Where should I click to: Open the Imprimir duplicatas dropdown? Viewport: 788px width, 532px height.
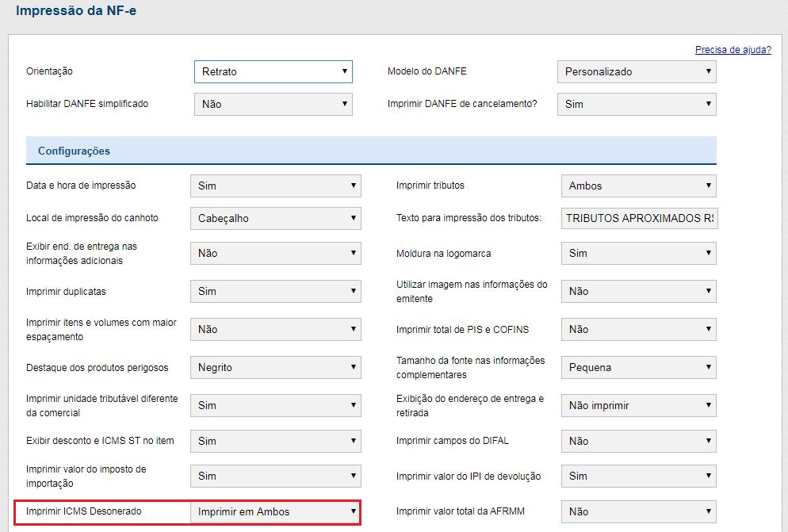coord(275,291)
